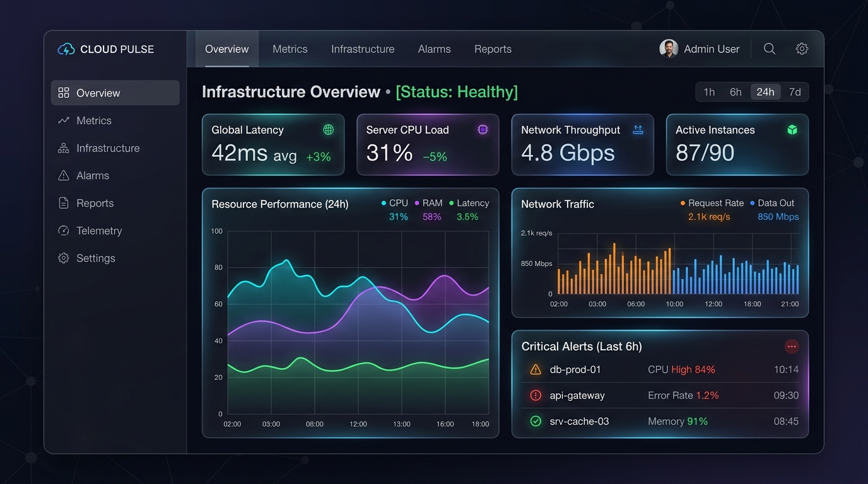
Task: Click the Infrastructure hierarchy icon in sidebar
Action: 64,148
